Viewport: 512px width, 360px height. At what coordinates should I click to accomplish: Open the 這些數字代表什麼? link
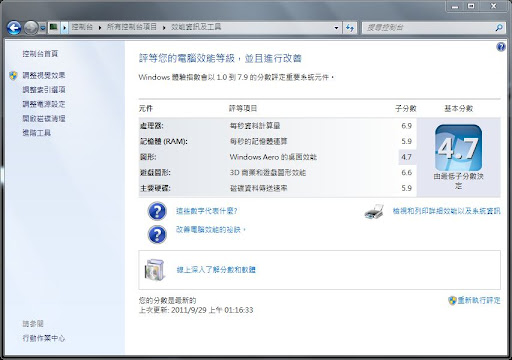point(206,211)
